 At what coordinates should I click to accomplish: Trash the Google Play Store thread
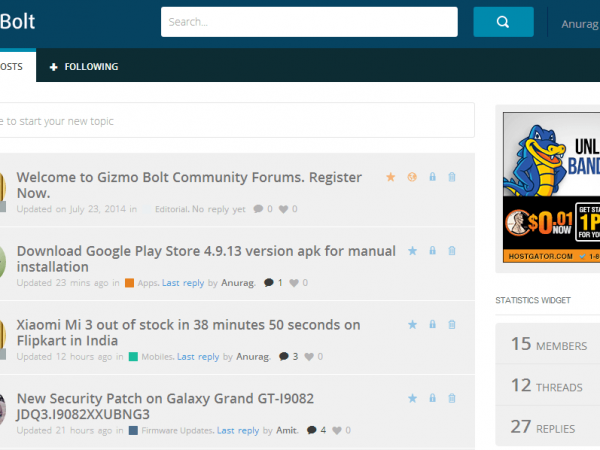click(452, 251)
